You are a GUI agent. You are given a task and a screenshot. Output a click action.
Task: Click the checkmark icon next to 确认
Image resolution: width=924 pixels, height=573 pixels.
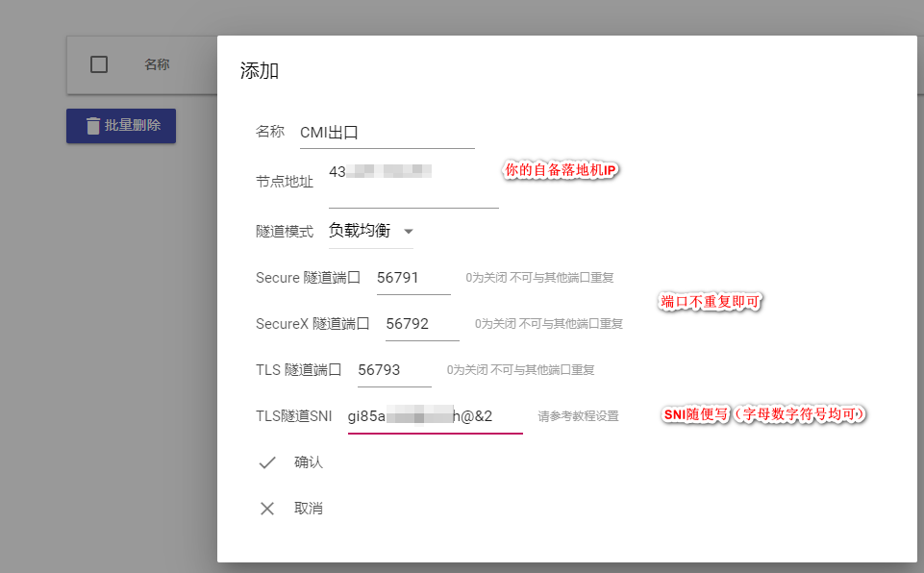(267, 462)
